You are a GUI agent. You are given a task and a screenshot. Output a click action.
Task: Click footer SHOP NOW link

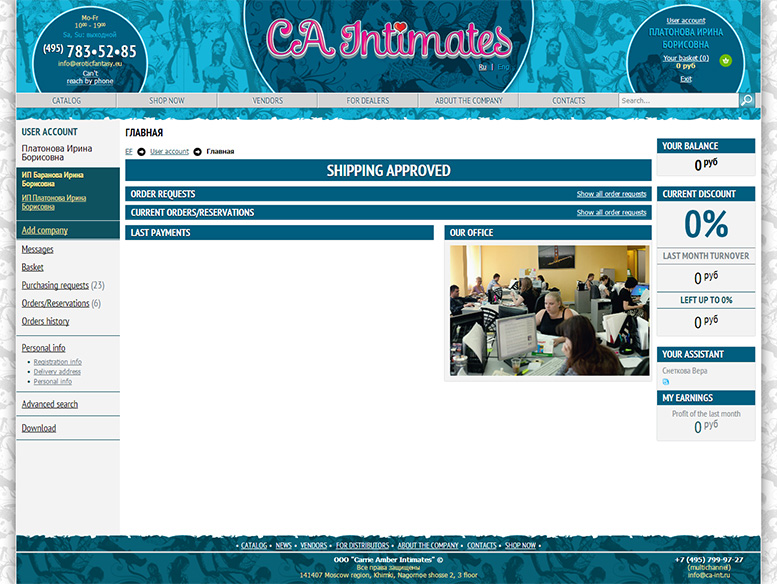pos(520,545)
